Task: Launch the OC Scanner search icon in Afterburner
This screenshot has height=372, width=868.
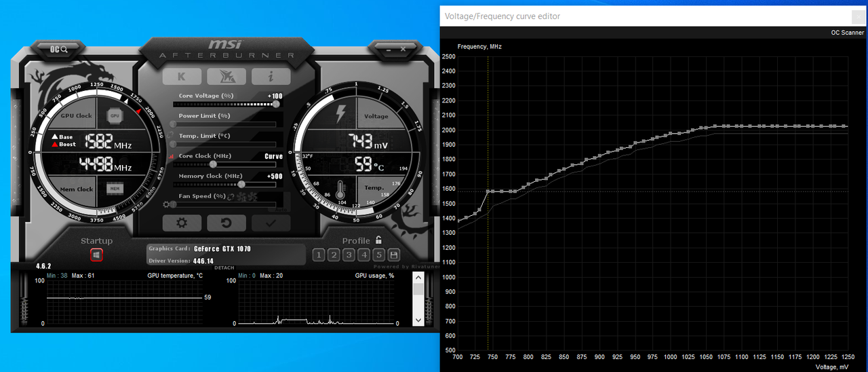Action: point(59,49)
